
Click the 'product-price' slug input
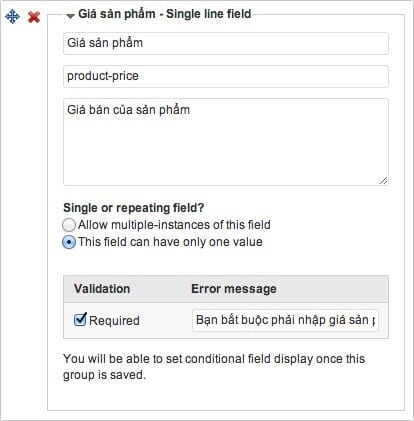pos(226,76)
